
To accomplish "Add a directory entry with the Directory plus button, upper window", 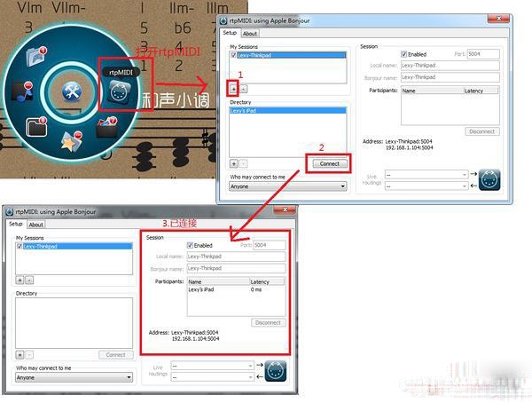I will pos(234,164).
